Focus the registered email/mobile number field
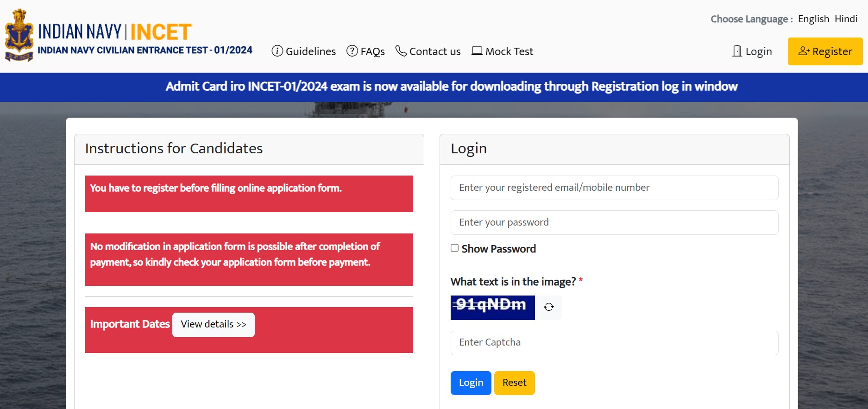This screenshot has width=868, height=409. (x=614, y=188)
